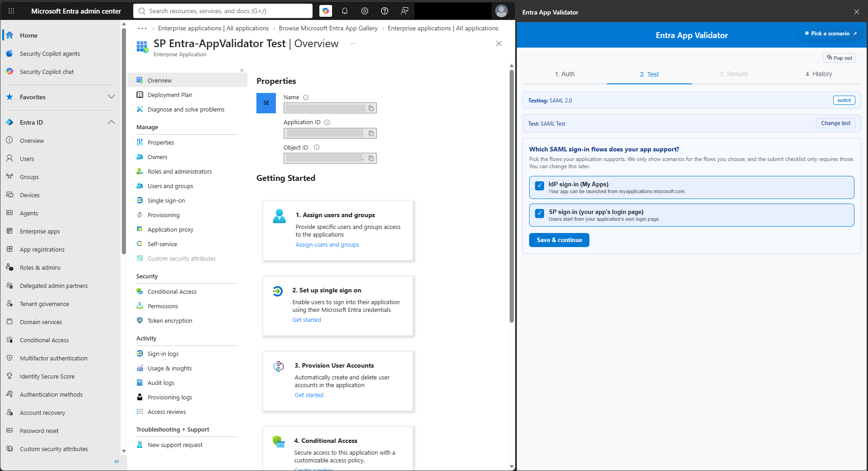Open the Assign users and groups link
This screenshot has height=471, width=868.
327,244
